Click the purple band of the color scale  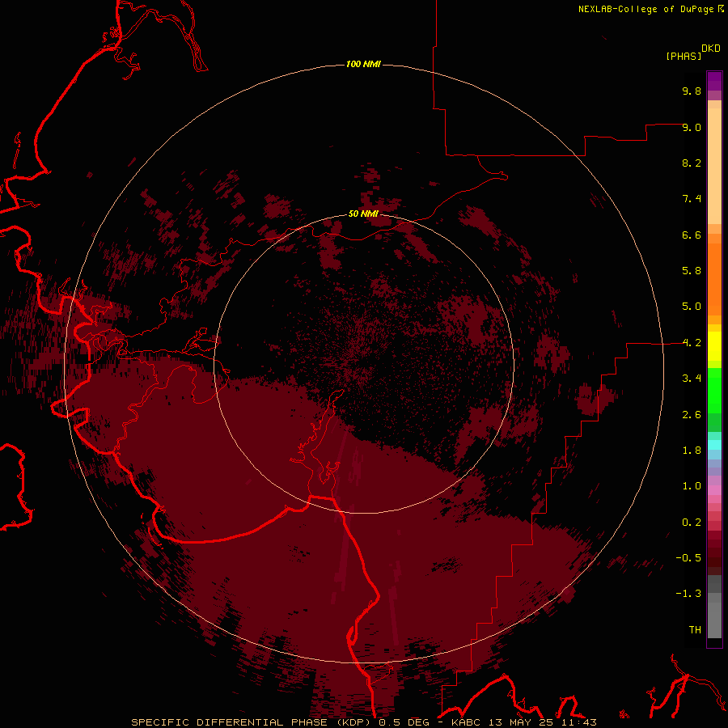pos(714,81)
